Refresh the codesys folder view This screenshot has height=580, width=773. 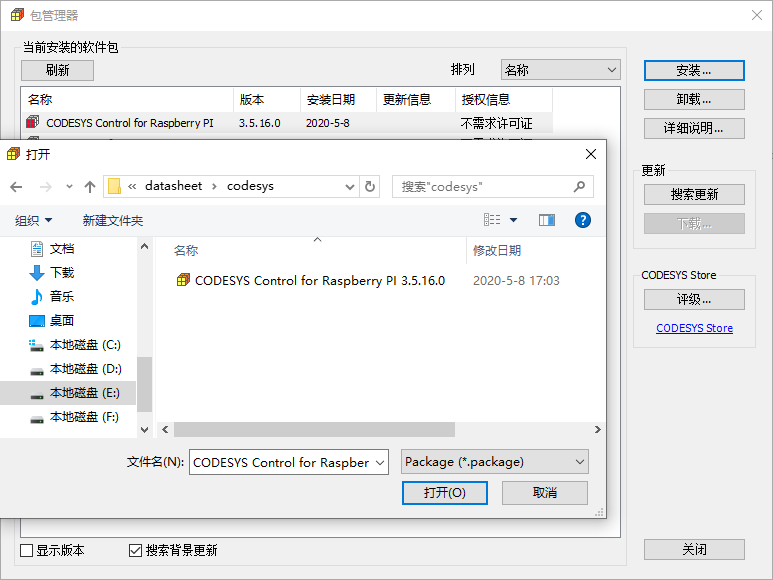click(x=370, y=187)
